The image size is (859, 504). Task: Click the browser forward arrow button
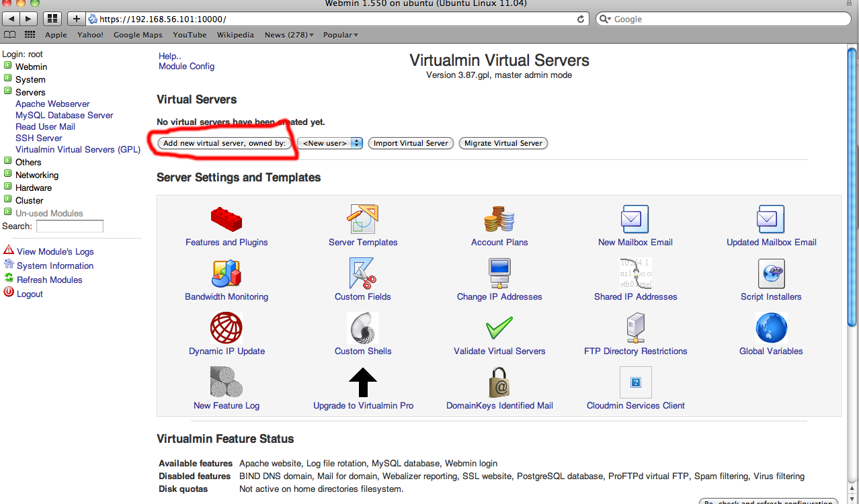pyautogui.click(x=29, y=19)
